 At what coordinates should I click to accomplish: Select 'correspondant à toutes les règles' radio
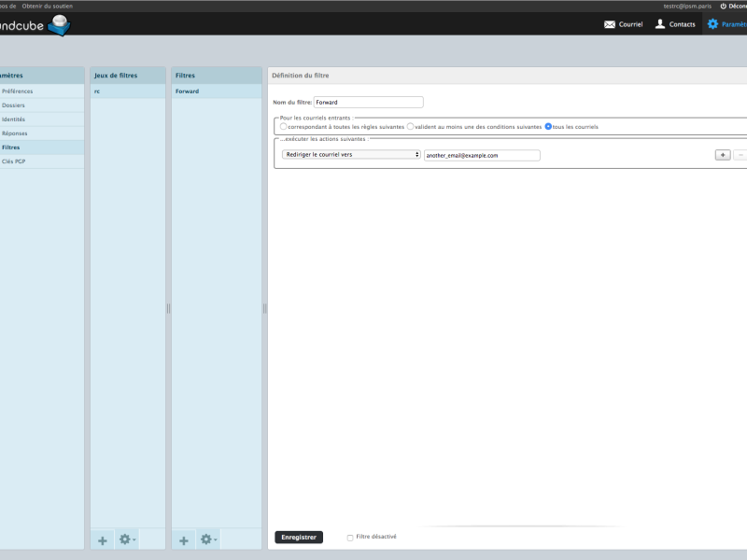(284, 127)
